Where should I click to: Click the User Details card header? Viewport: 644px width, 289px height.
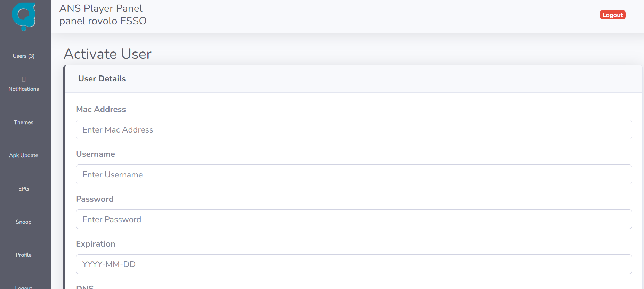(x=102, y=79)
